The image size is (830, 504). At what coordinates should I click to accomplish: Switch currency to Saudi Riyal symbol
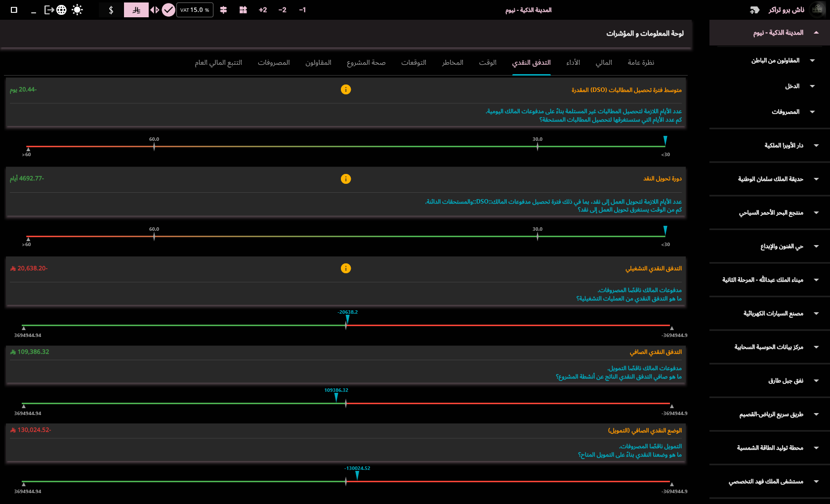point(136,10)
